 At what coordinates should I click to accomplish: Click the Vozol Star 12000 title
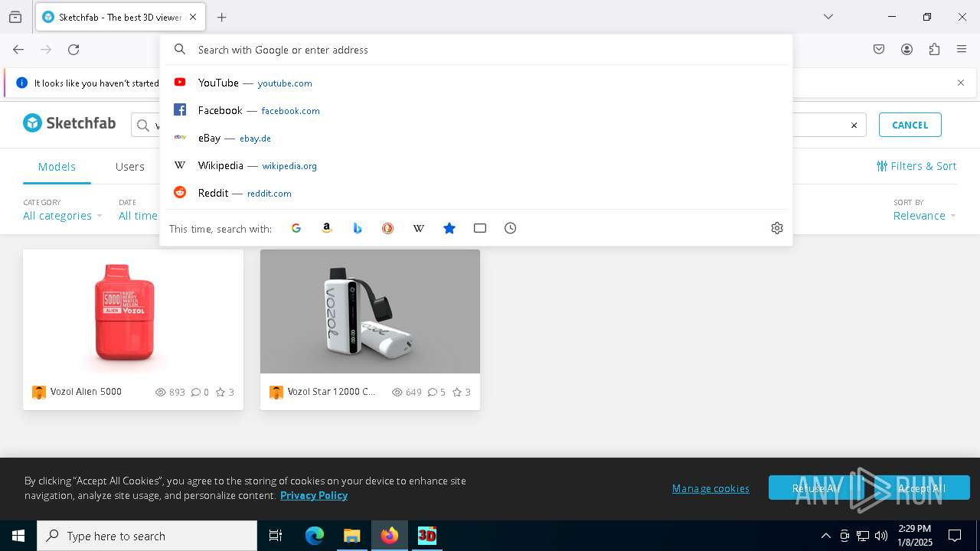(x=332, y=392)
